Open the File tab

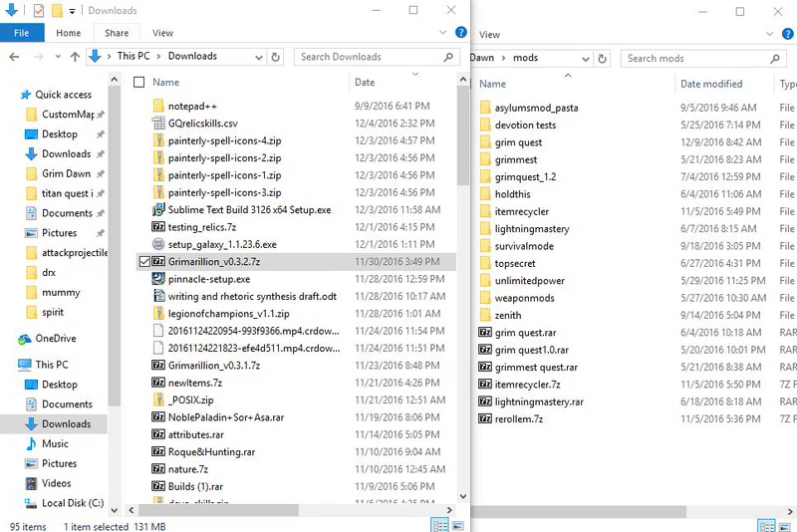pyautogui.click(x=21, y=33)
